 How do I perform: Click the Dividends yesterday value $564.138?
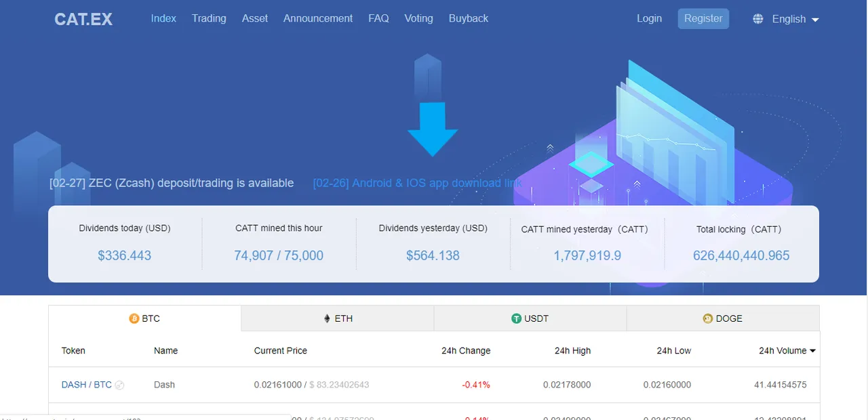pos(433,255)
